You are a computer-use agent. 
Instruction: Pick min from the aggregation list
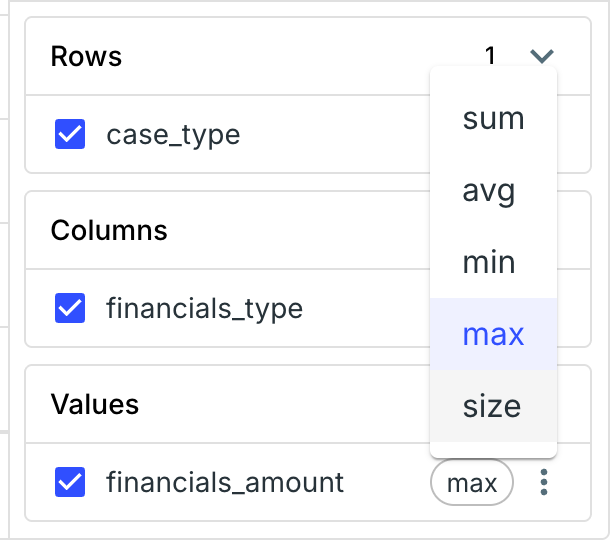point(489,263)
